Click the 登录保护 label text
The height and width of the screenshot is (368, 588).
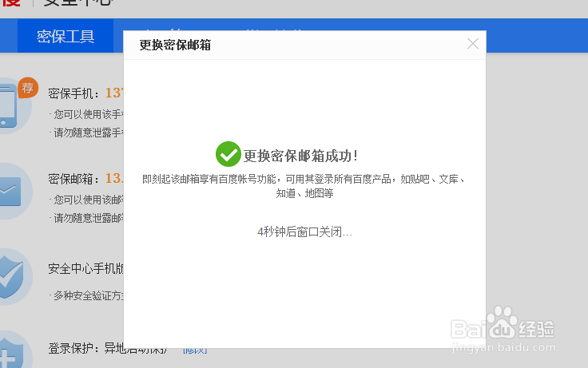click(x=73, y=348)
